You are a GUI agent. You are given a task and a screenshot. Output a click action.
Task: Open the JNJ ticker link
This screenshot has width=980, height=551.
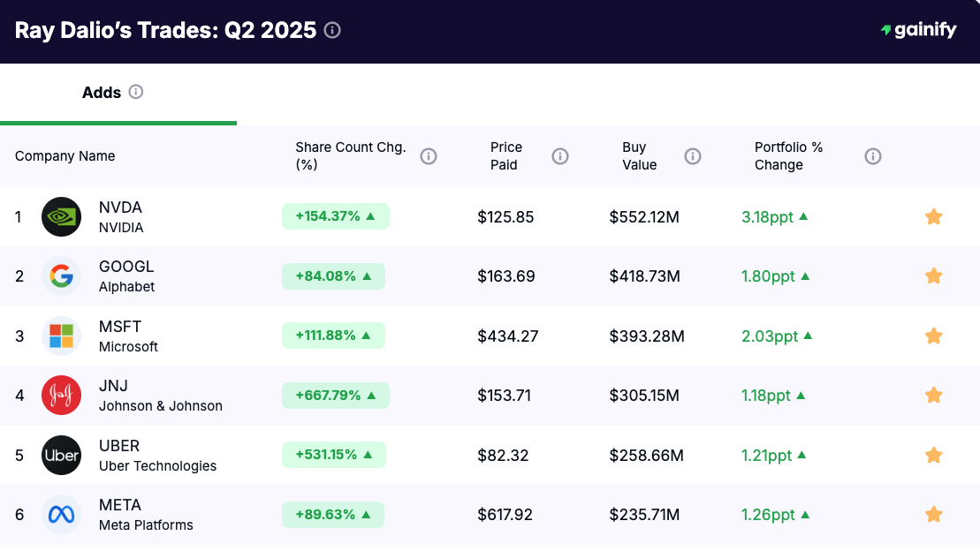[113, 386]
